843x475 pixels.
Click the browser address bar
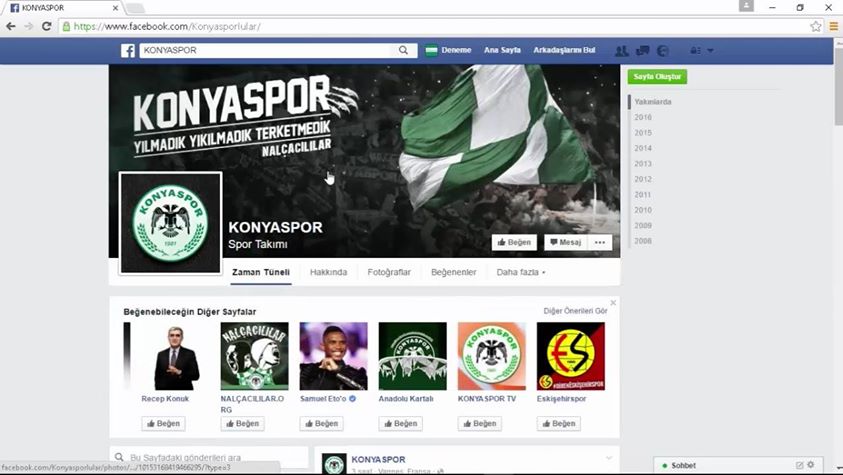coord(433,26)
